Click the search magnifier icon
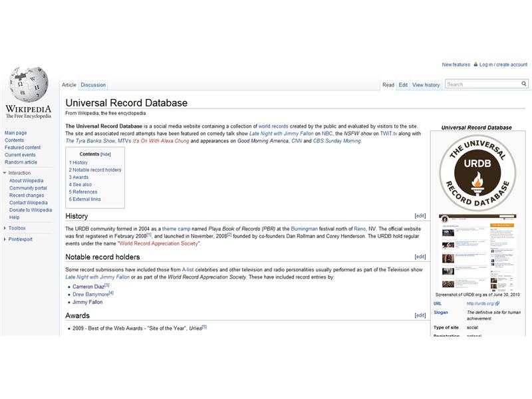Image resolution: width=532 pixels, height=399 pixels. click(525, 84)
